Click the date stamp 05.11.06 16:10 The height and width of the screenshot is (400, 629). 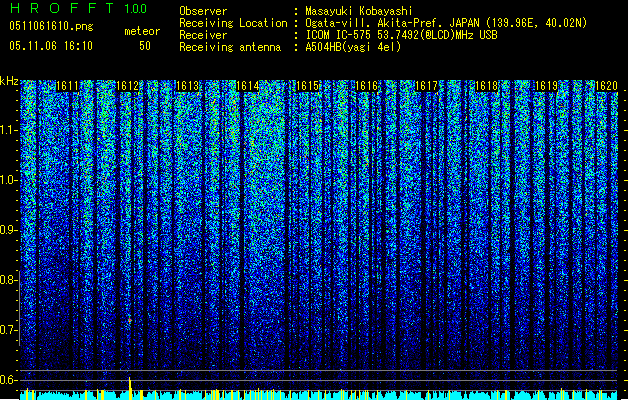(51, 46)
